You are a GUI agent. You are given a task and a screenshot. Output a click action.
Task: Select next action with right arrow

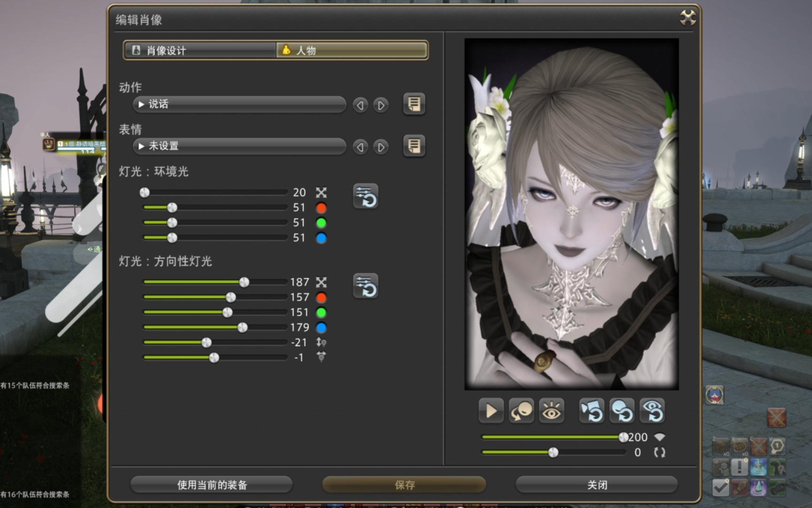point(381,105)
